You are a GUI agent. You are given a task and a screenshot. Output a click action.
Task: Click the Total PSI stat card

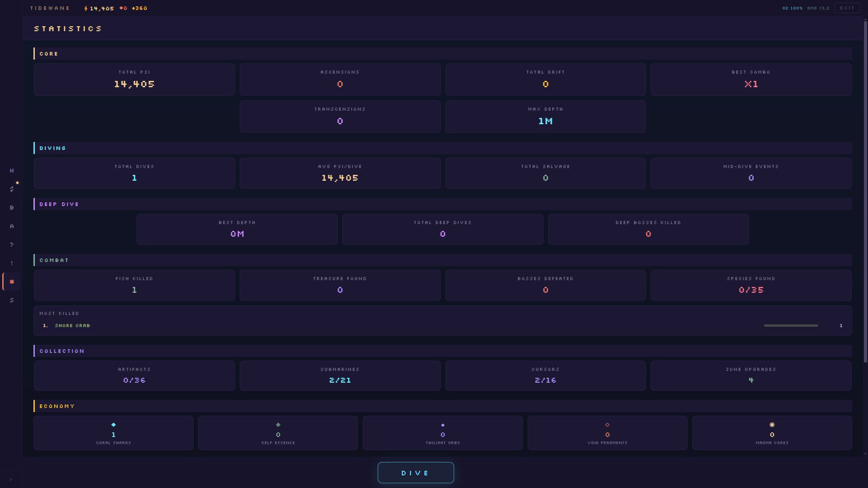point(134,80)
